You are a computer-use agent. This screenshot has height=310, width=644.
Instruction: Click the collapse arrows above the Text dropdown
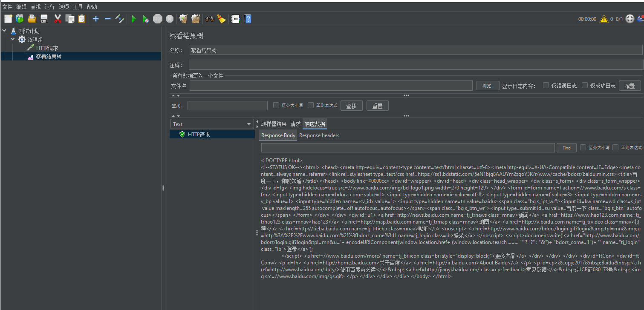(x=176, y=116)
